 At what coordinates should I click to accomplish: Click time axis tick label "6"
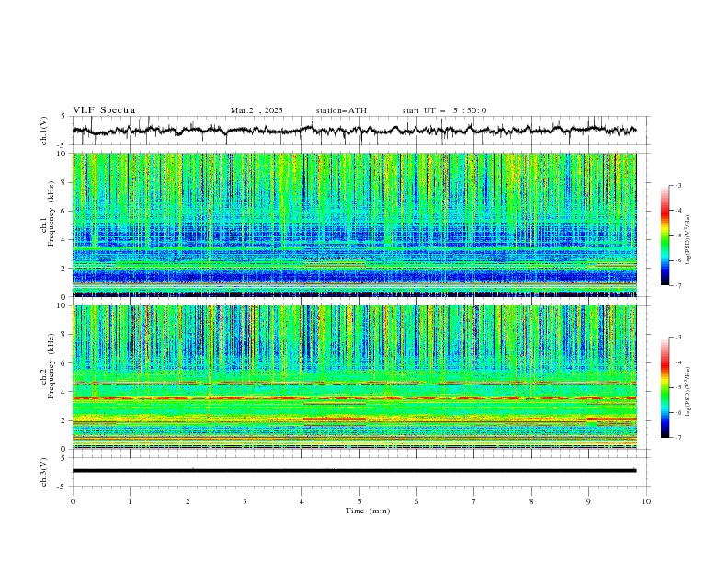coord(416,501)
